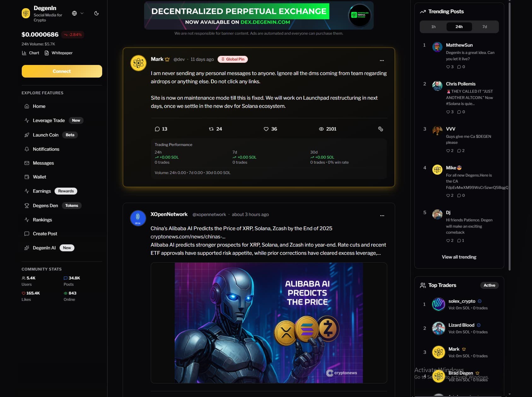
Task: Open options menu on XOpenNetwork post
Action: [382, 216]
